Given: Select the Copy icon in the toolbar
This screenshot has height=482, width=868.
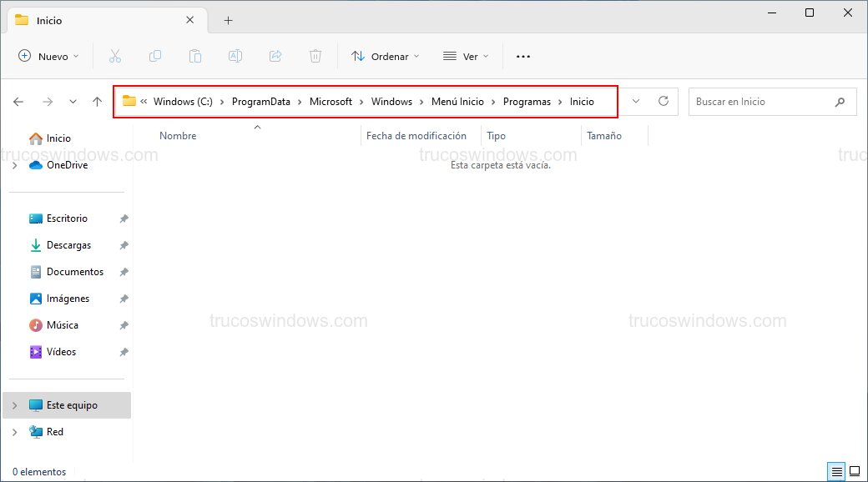Looking at the screenshot, I should click(x=155, y=55).
